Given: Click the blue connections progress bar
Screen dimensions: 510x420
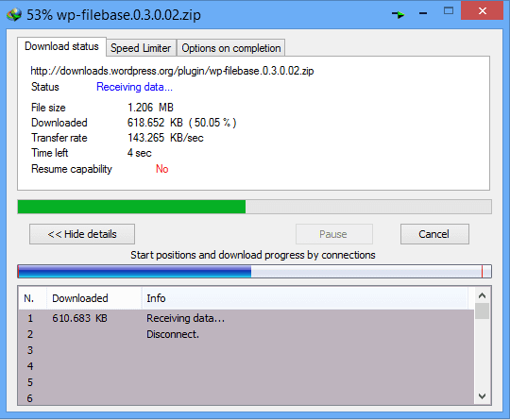Looking at the screenshot, I should click(254, 272).
